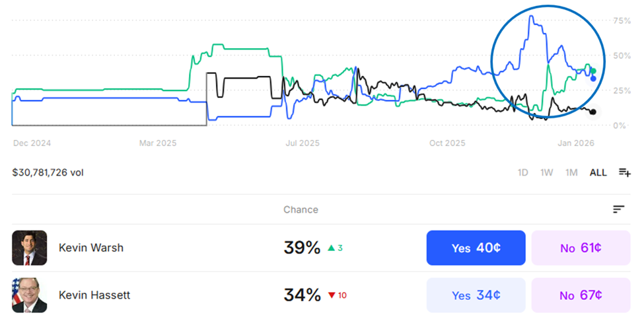Click the Kevin Warsh name
The height and width of the screenshot is (325, 644).
click(91, 248)
